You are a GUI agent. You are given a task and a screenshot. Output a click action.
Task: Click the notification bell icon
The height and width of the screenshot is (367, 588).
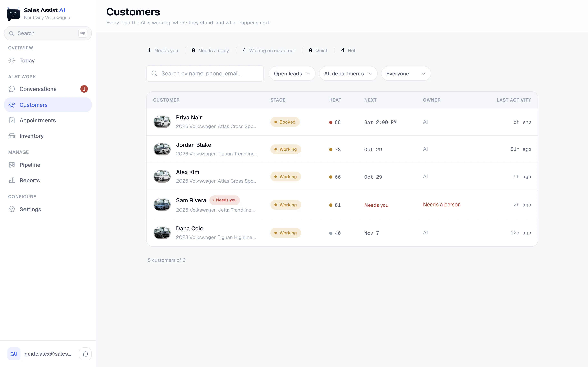tap(85, 354)
